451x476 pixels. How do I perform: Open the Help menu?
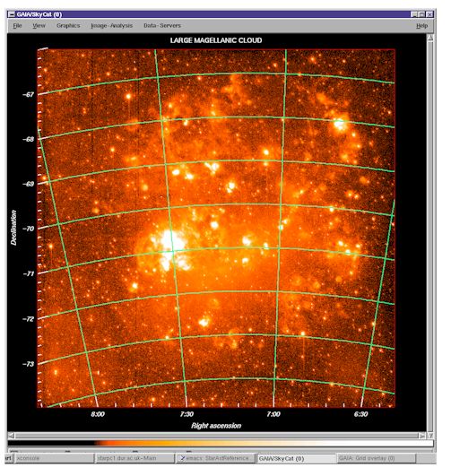pyautogui.click(x=421, y=26)
